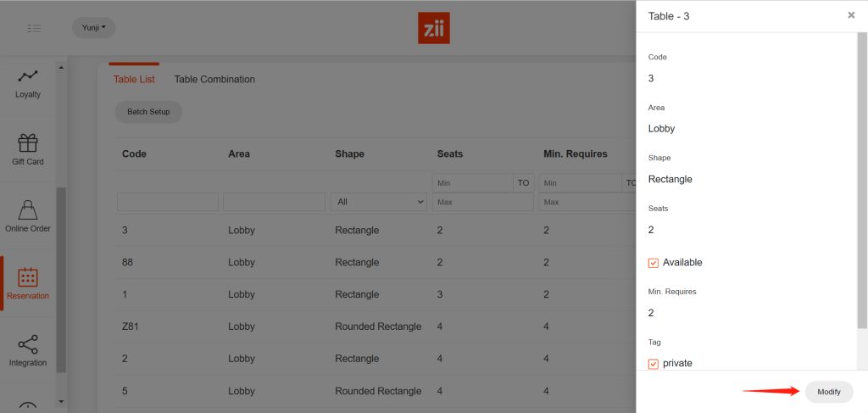Select the Table List tab
The height and width of the screenshot is (413, 868).
coord(134,80)
